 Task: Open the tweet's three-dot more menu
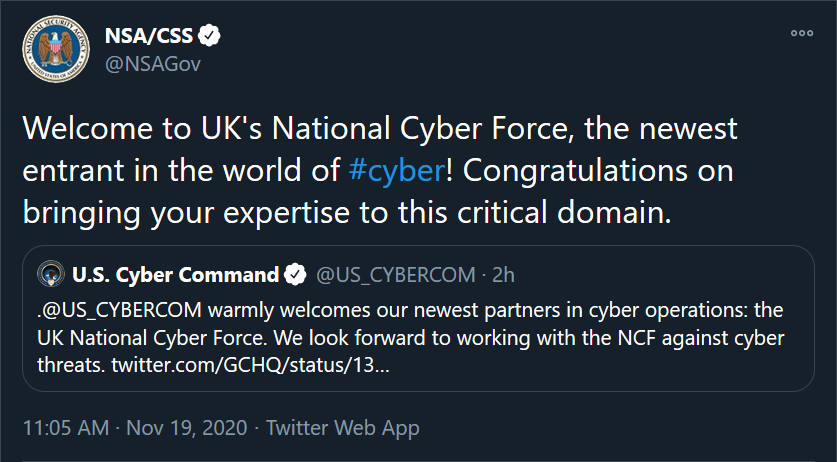point(802,33)
